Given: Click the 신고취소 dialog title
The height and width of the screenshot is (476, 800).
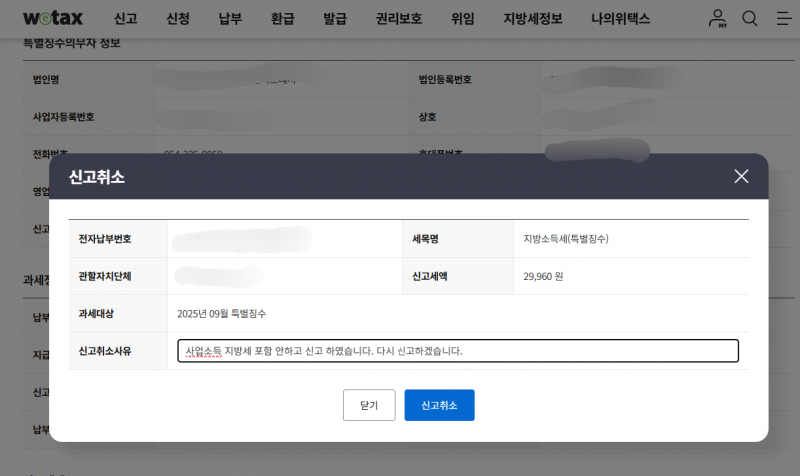Looking at the screenshot, I should point(96,177).
